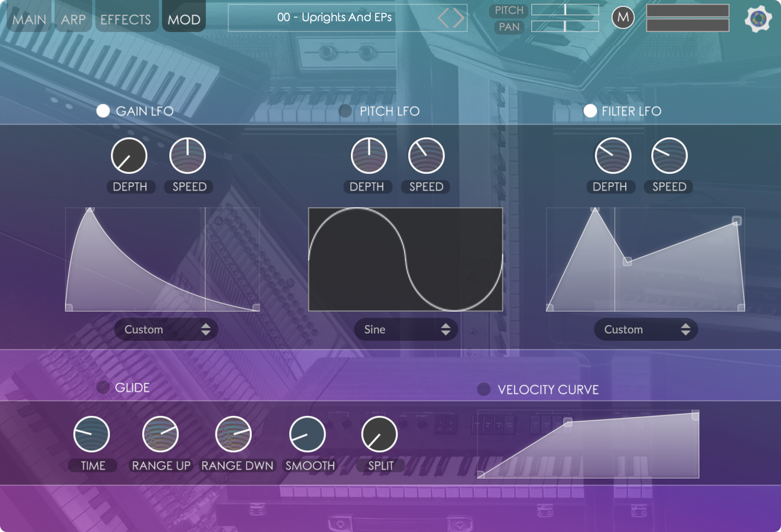The image size is (781, 532).
Task: Open settings via the gear icon
Action: [x=758, y=19]
